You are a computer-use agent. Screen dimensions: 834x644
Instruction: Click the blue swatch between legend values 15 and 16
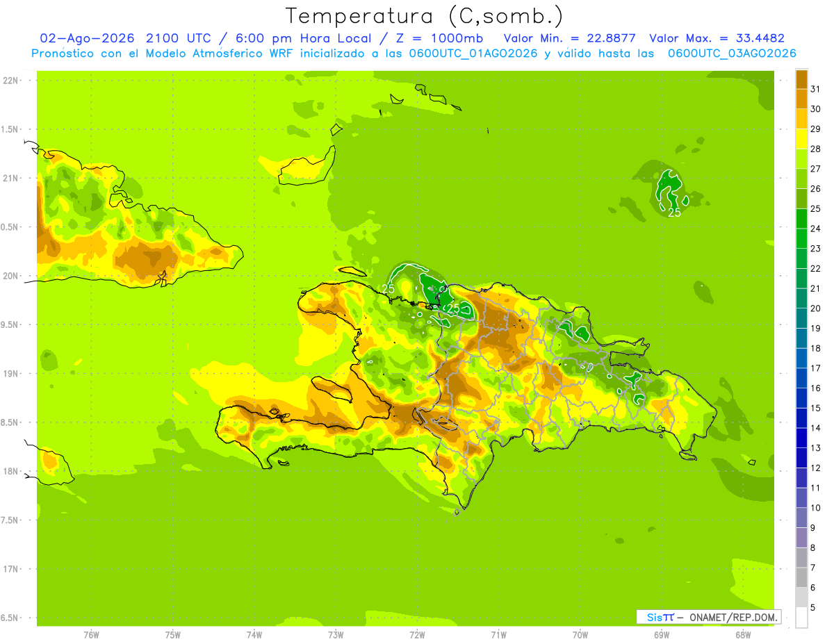tap(801, 398)
